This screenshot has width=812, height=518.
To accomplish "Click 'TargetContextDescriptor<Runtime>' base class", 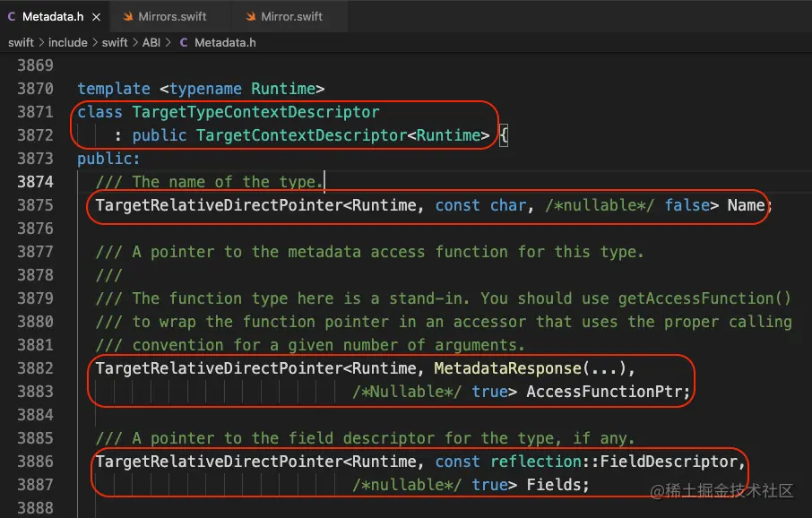I will tap(343, 135).
